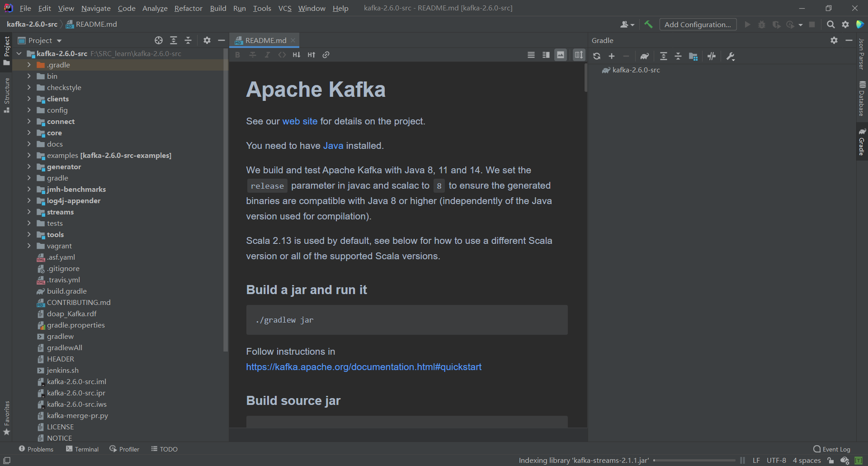Click the Add Configuration button
Viewport: 868px width, 466px height.
click(698, 24)
